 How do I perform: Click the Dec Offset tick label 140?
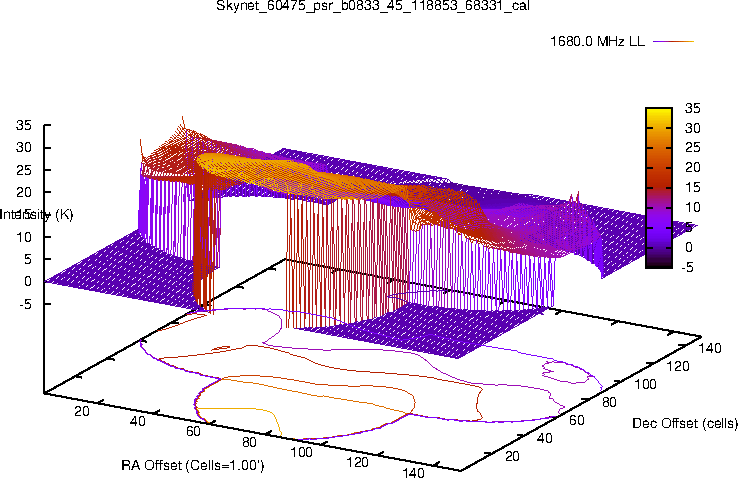coord(710,348)
